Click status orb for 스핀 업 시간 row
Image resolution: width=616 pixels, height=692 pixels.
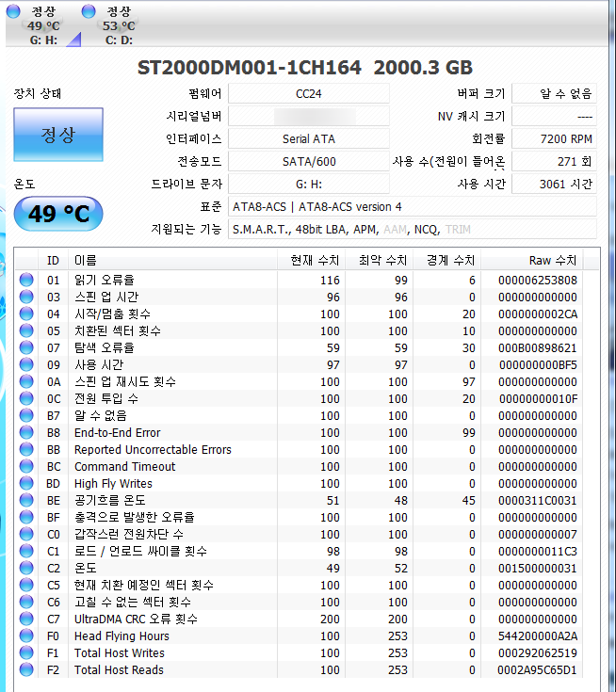pos(26,297)
